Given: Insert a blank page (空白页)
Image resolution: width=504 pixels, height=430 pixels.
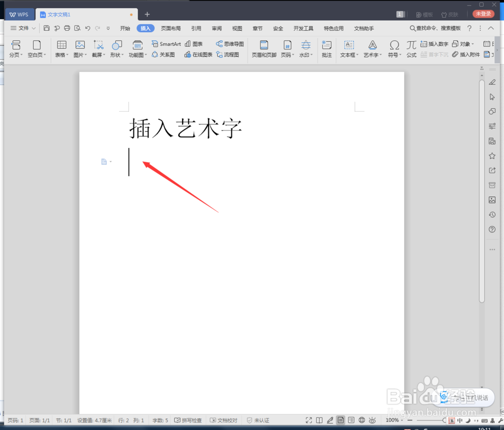Looking at the screenshot, I should pyautogui.click(x=37, y=49).
